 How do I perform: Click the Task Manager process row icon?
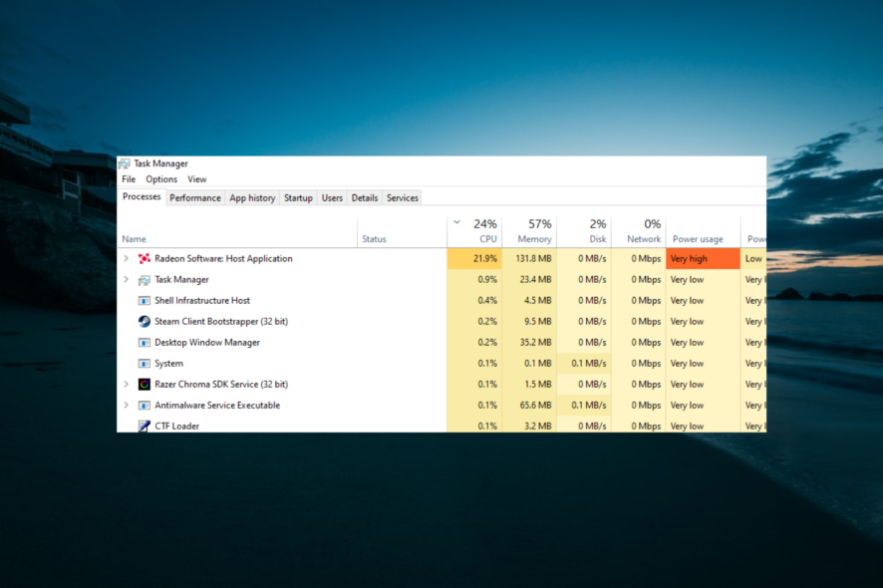tap(145, 280)
